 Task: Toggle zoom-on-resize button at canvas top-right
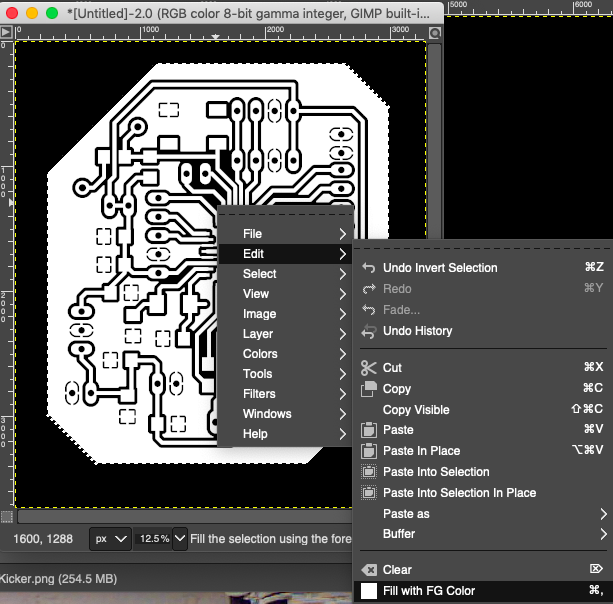tap(435, 32)
